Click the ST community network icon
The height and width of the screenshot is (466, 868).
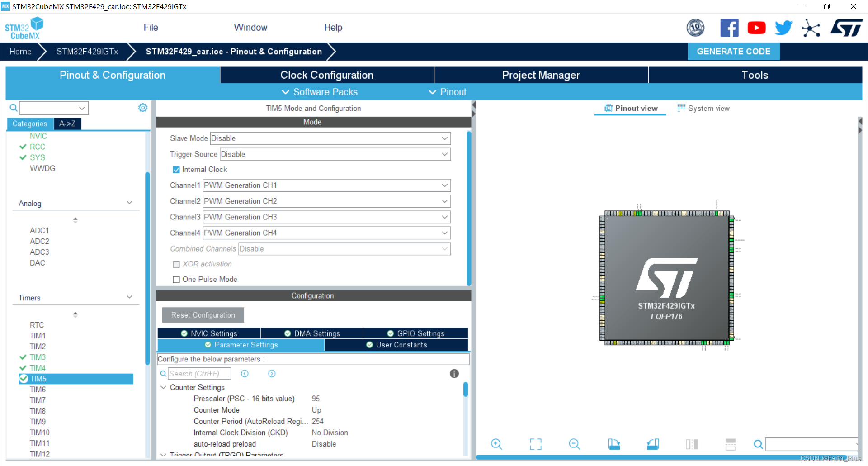click(811, 28)
